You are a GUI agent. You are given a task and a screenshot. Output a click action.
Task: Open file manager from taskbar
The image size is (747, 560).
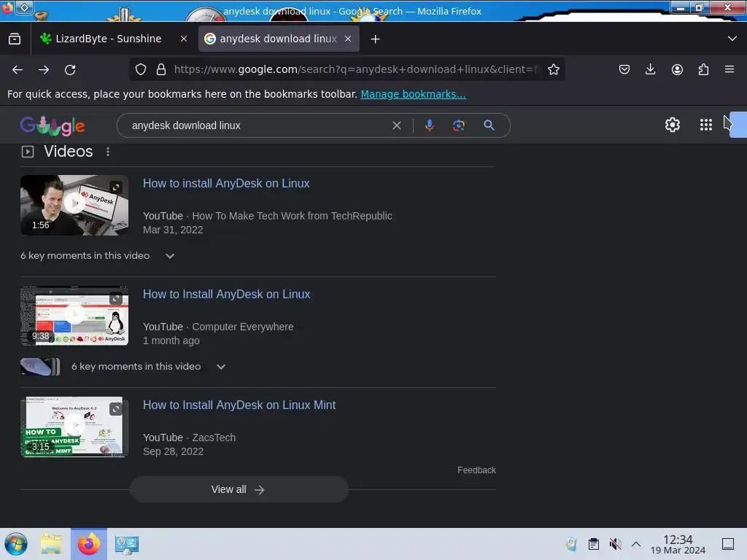pos(51,544)
